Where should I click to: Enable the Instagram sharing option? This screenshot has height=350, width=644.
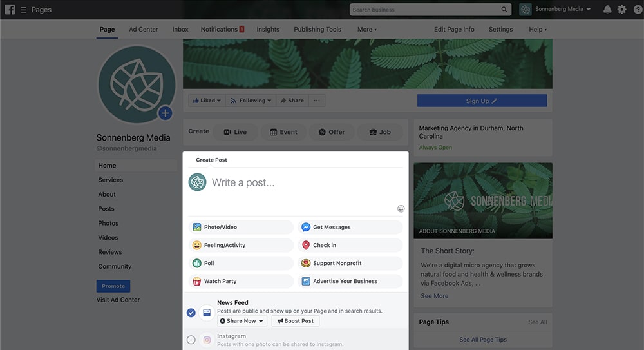(x=191, y=340)
